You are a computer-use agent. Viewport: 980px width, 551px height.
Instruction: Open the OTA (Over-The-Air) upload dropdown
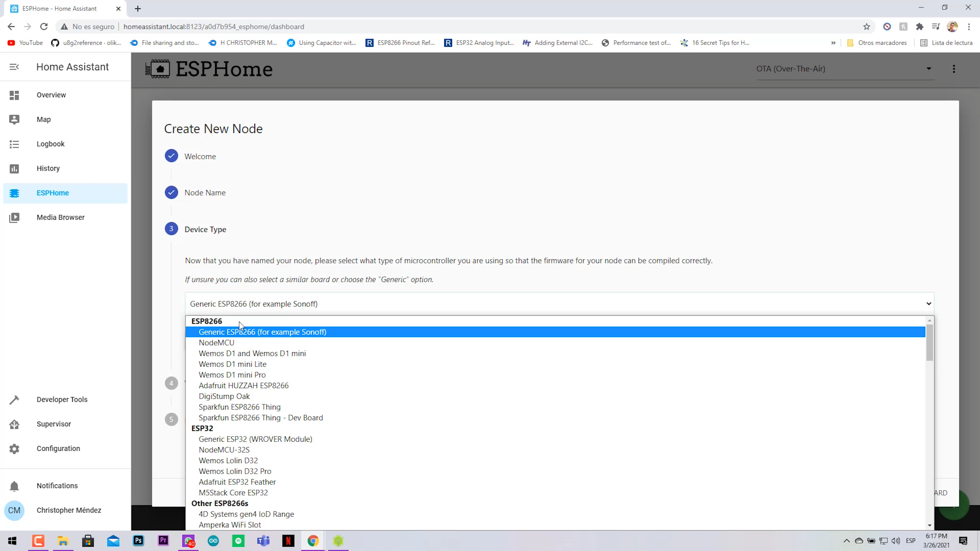point(845,69)
